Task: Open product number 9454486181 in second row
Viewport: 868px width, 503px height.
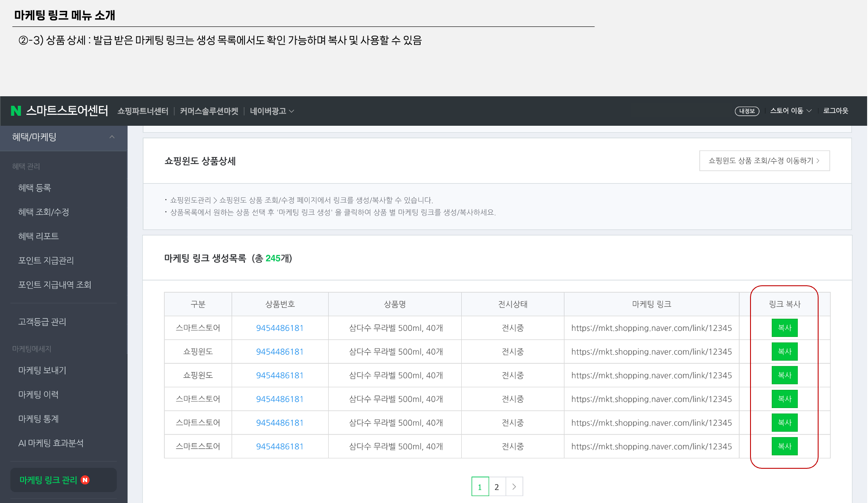Action: 280,352
